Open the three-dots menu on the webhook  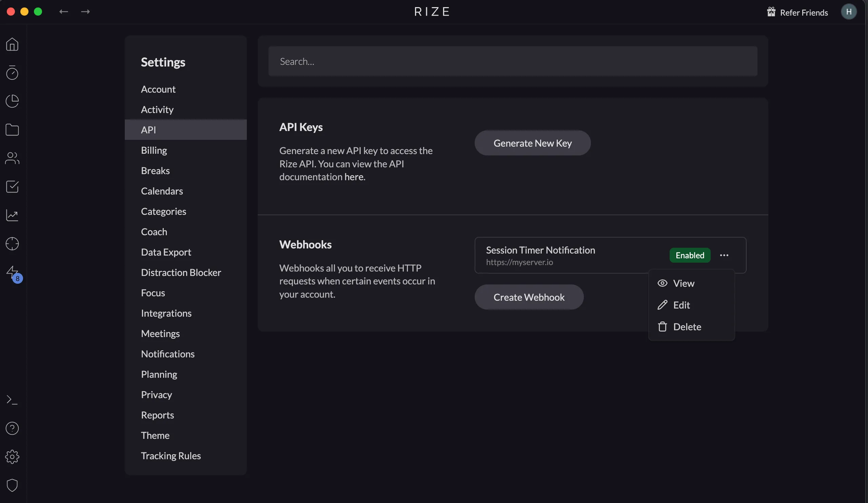tap(724, 255)
